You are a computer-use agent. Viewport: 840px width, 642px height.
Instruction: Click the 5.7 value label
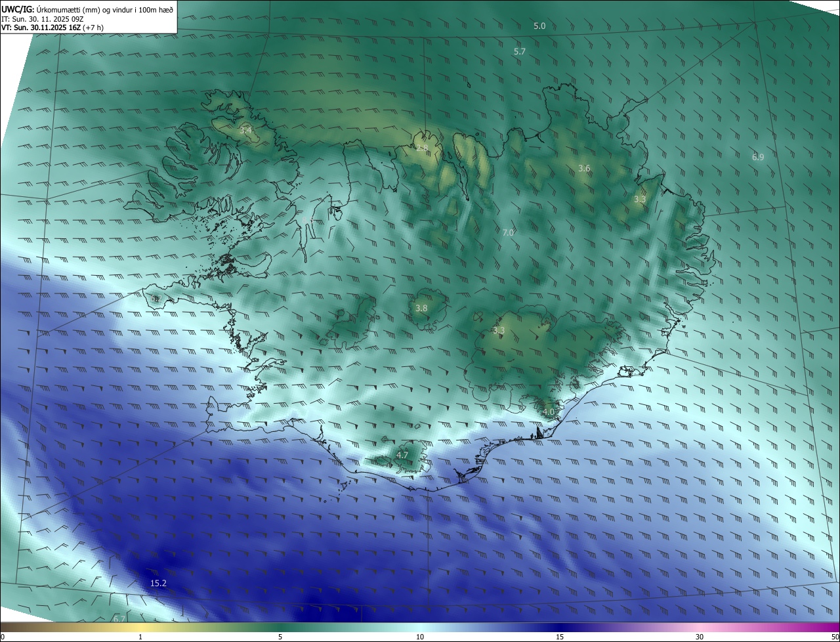click(x=520, y=51)
